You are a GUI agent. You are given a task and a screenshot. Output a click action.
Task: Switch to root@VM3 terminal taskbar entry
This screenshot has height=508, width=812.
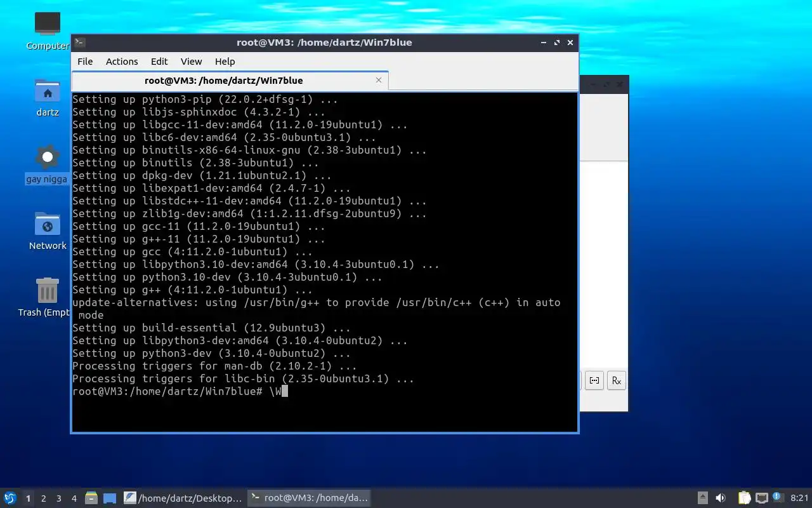308,498
